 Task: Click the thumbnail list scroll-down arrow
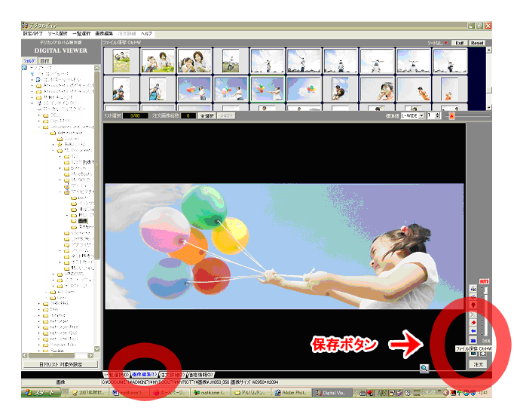489,108
